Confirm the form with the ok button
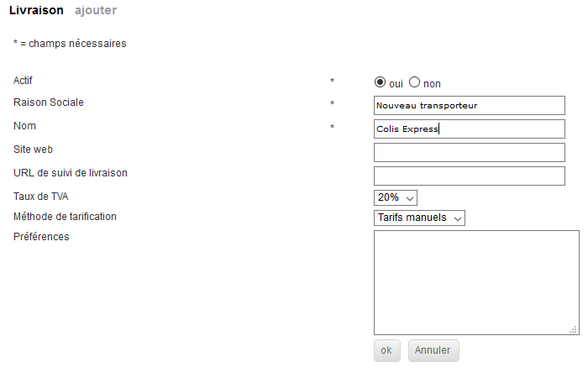 (387, 350)
